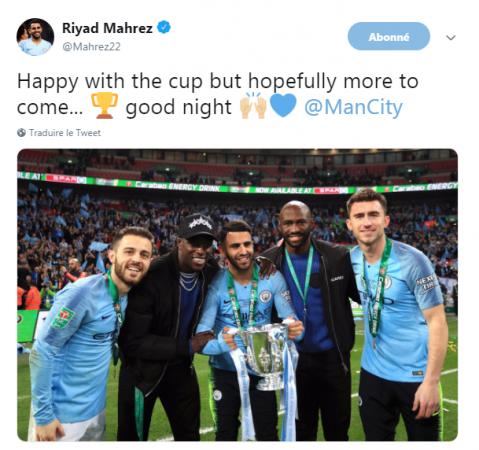Click the Carabao Energy Drink banner in photo
The width and height of the screenshot is (479, 450).
[x=177, y=186]
